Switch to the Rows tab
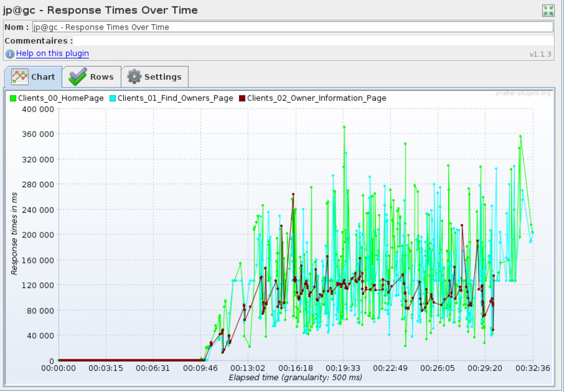This screenshot has width=564, height=392. point(91,77)
